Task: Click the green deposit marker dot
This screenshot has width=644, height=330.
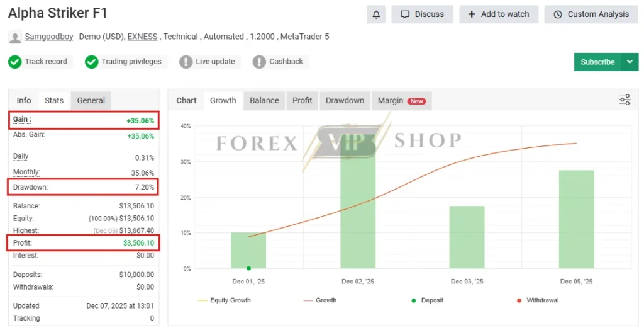Action: click(248, 268)
